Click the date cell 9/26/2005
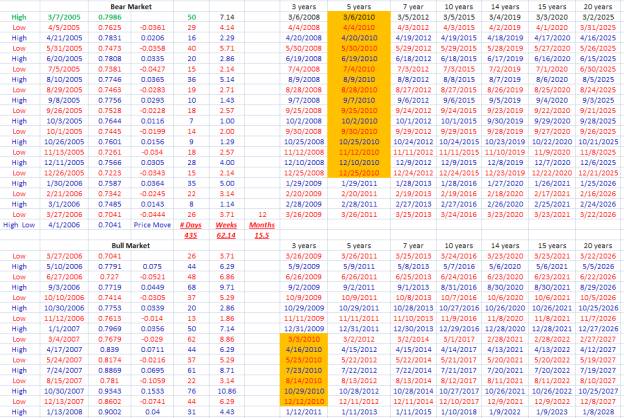624x418 pixels. (64, 111)
